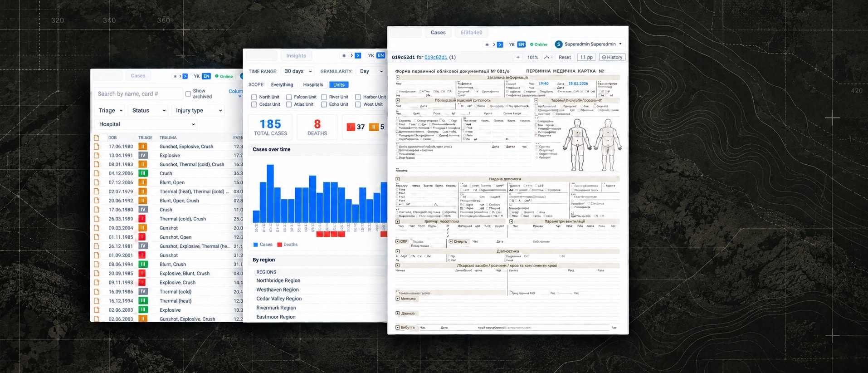Screen dimensions: 868x373
Task: Open the Superadmin user menu
Action: tap(589, 44)
